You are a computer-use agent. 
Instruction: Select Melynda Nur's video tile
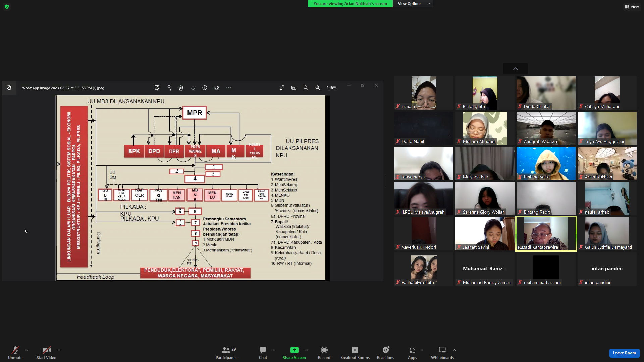click(485, 163)
